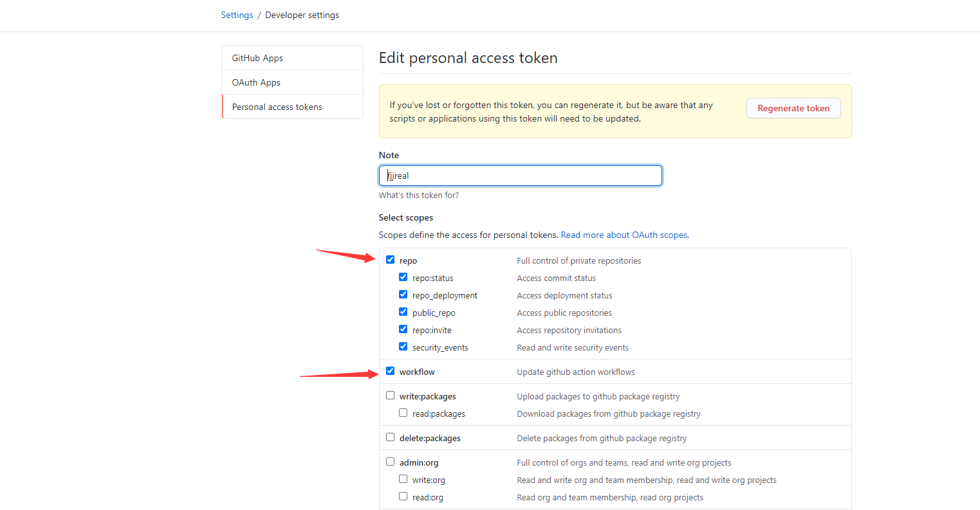
Task: Uncheck the repo scope checkbox
Action: point(391,259)
